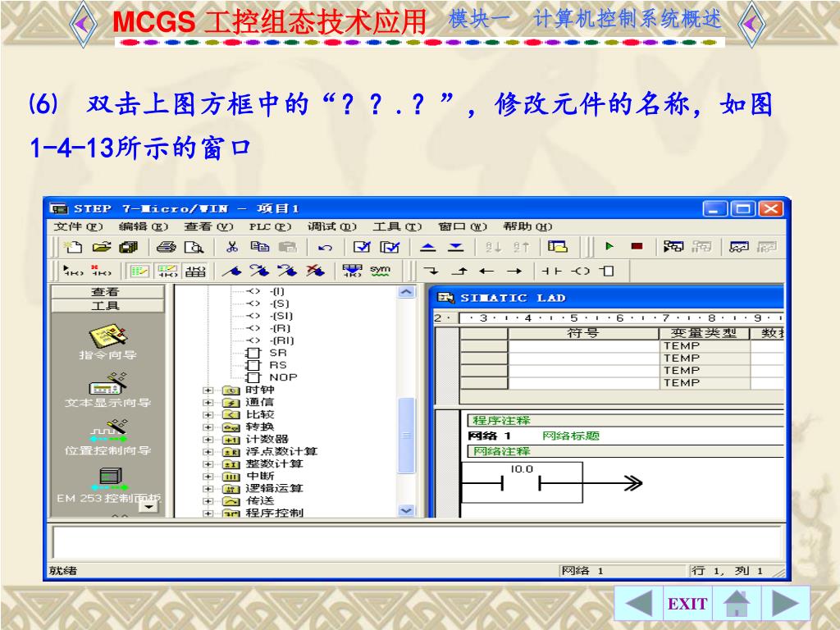Screen dimensions: 840x630
Task: Open the 窗口(W) menu
Action: pos(463,226)
